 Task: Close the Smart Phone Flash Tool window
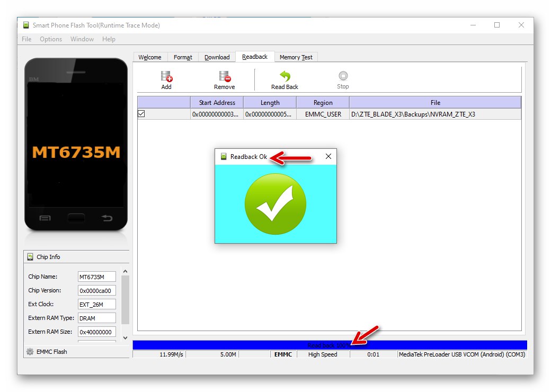click(x=521, y=25)
